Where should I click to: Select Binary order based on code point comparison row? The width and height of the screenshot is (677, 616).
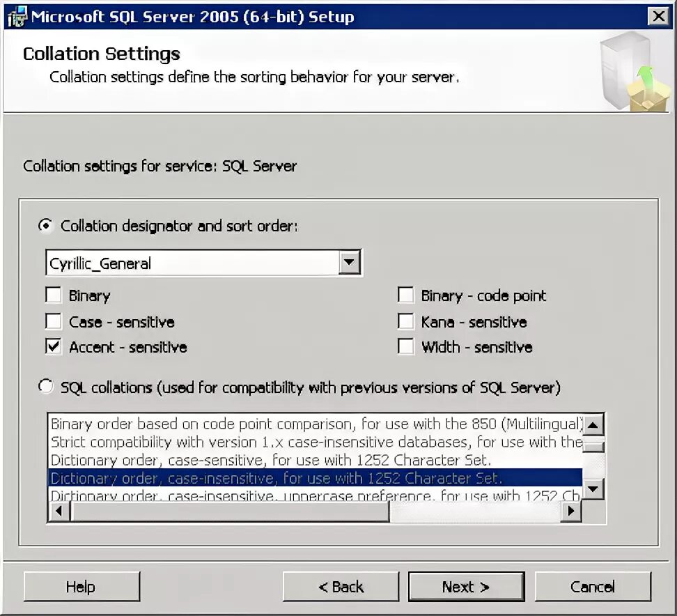[316, 424]
